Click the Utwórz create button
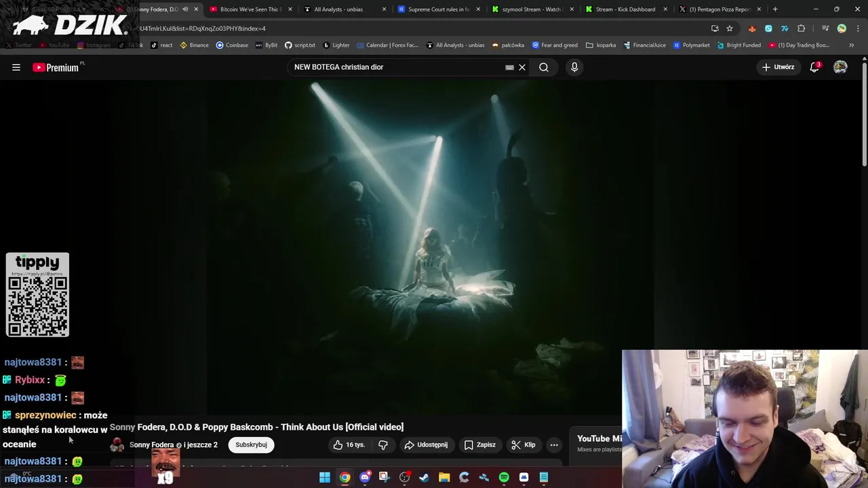The width and height of the screenshot is (868, 488). tap(778, 67)
